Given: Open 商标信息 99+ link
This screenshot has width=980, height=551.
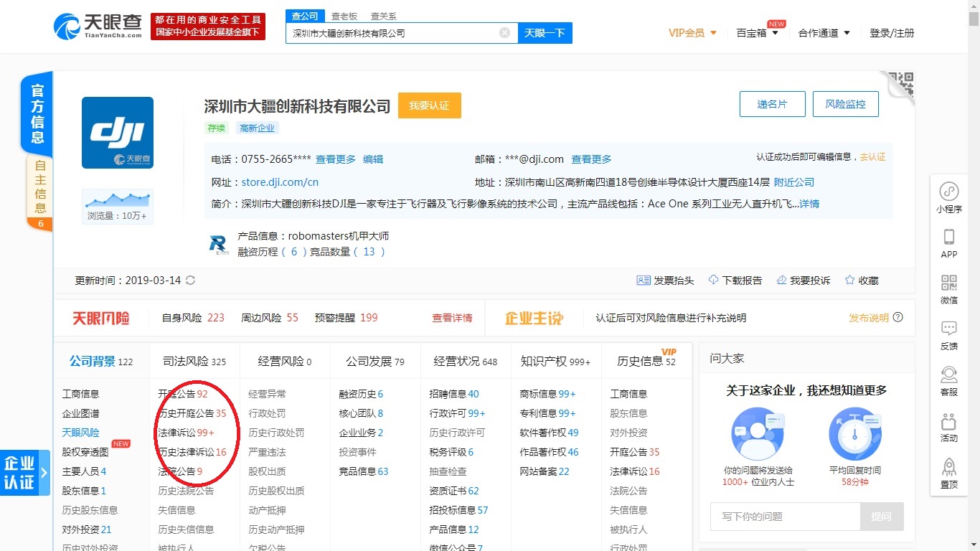Looking at the screenshot, I should (x=547, y=394).
